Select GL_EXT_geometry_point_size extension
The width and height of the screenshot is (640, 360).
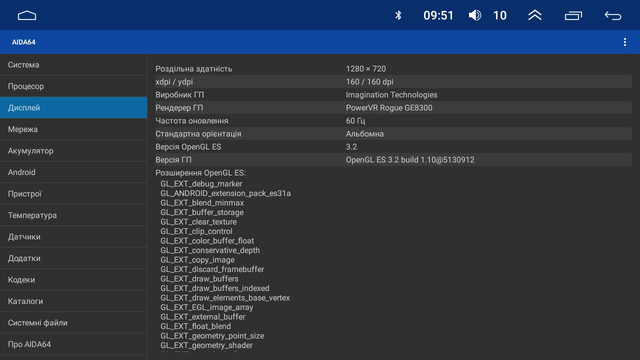(212, 336)
